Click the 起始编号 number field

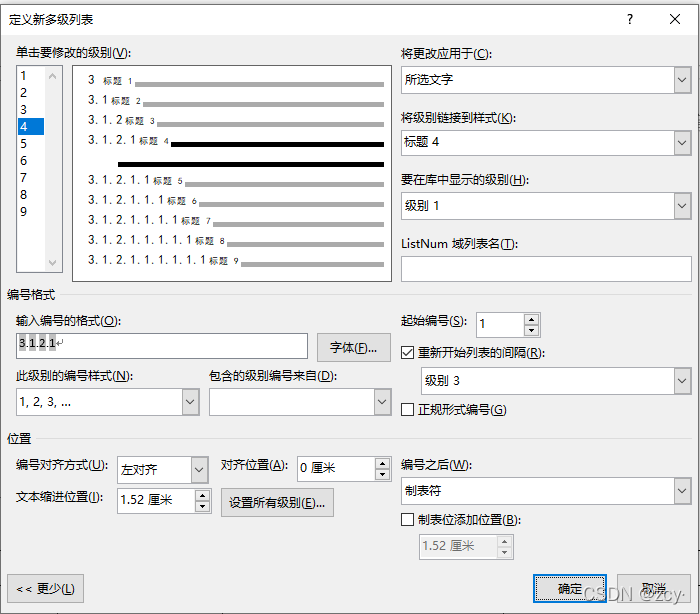click(x=500, y=325)
